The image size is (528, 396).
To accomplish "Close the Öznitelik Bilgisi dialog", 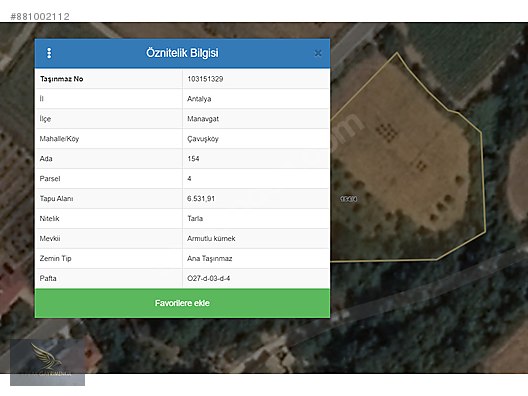I will pos(318,53).
